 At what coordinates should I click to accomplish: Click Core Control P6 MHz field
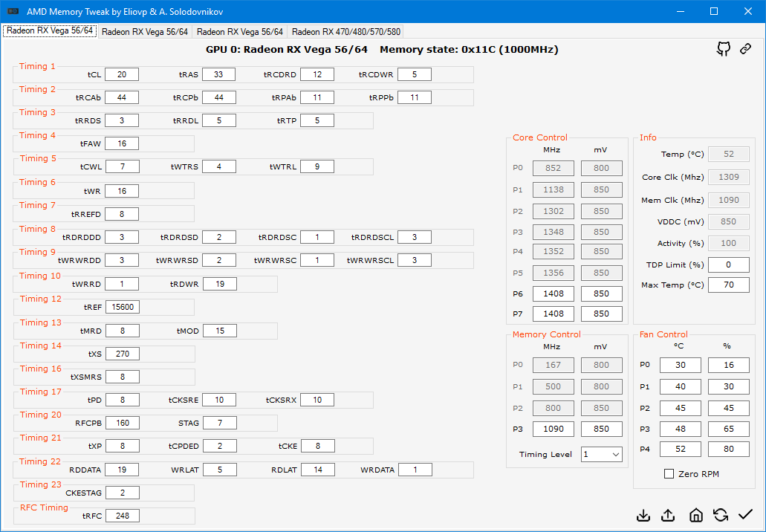click(x=553, y=293)
